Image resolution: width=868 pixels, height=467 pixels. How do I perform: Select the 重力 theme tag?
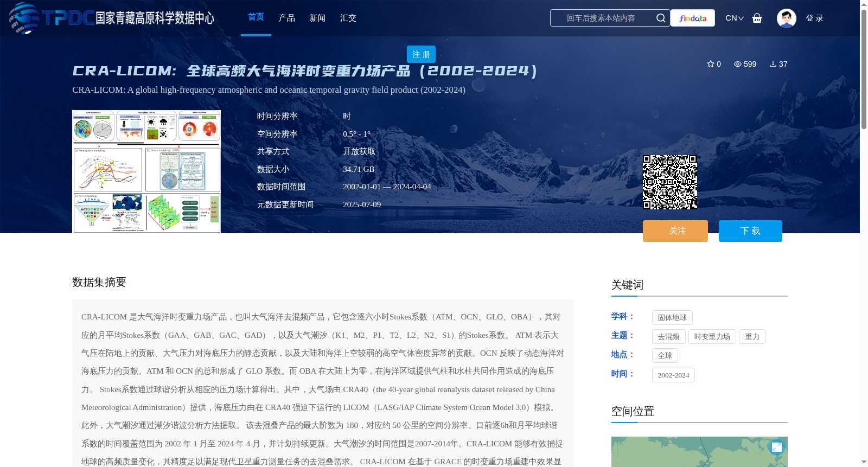point(752,336)
